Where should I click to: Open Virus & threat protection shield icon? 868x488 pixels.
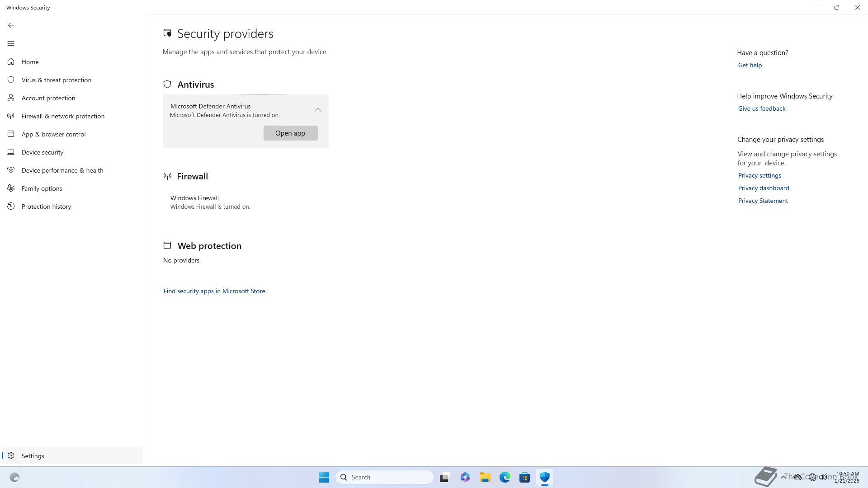[x=11, y=80]
